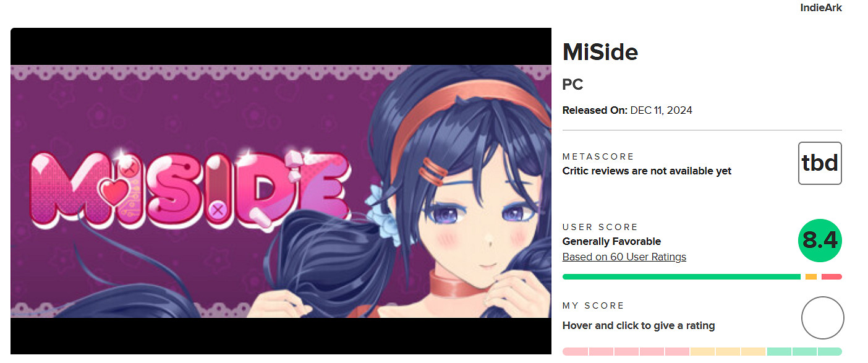Open the Based on 60 User Ratings link
The image size is (868, 363).
pos(624,257)
